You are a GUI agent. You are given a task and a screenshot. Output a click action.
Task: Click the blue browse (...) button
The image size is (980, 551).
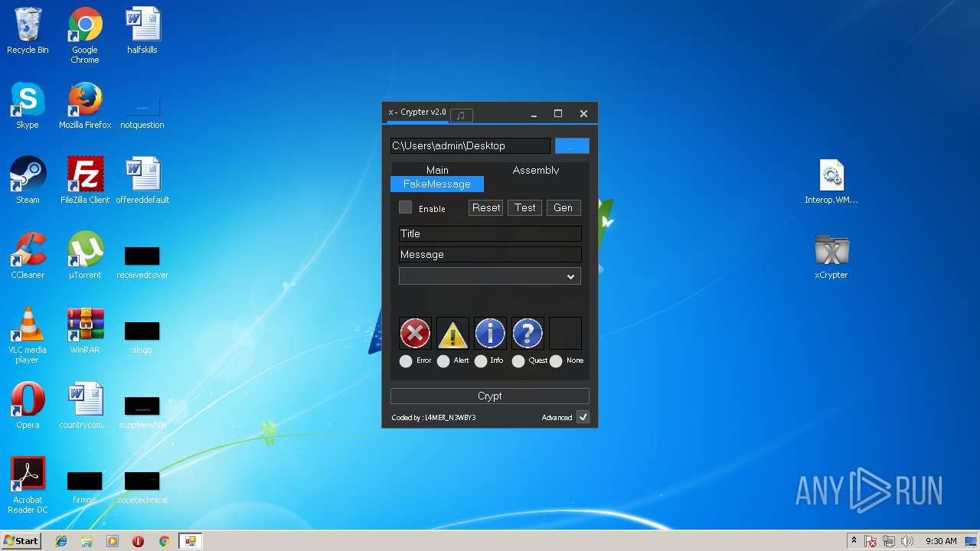coord(572,146)
